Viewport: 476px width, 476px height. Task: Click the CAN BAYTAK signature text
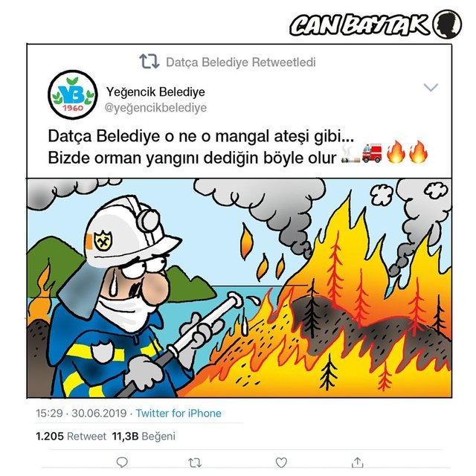[x=360, y=25]
